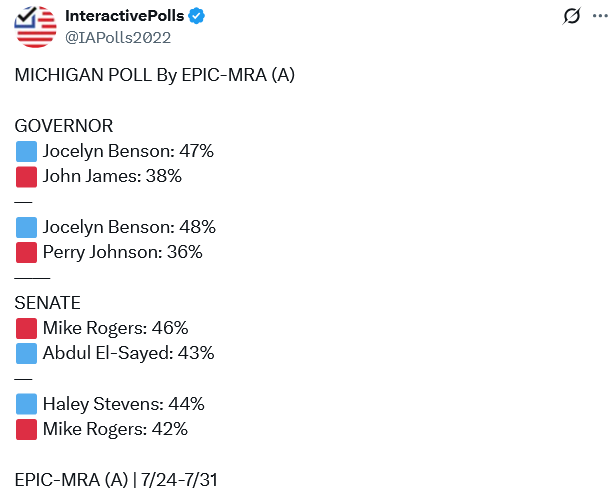610x498 pixels.
Task: Click the GOVERNOR section label
Action: pyautogui.click(x=64, y=126)
